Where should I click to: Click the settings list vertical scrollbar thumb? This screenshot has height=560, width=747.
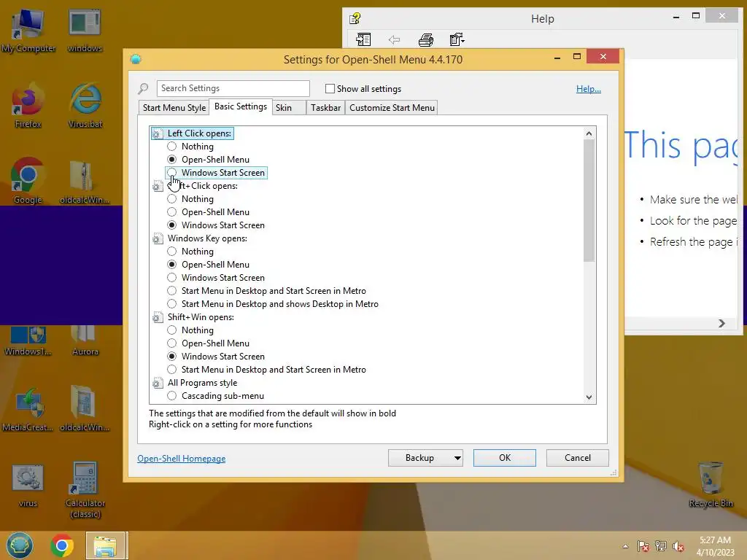point(589,201)
